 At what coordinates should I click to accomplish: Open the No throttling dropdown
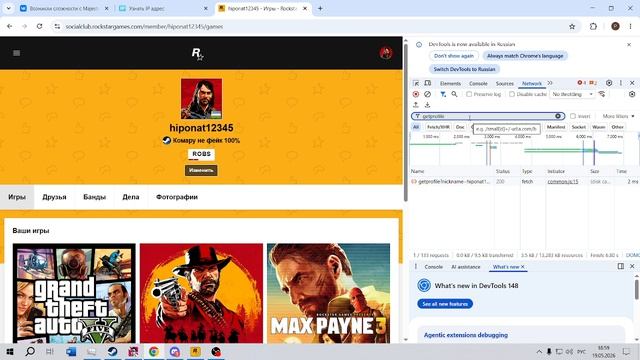coord(572,94)
